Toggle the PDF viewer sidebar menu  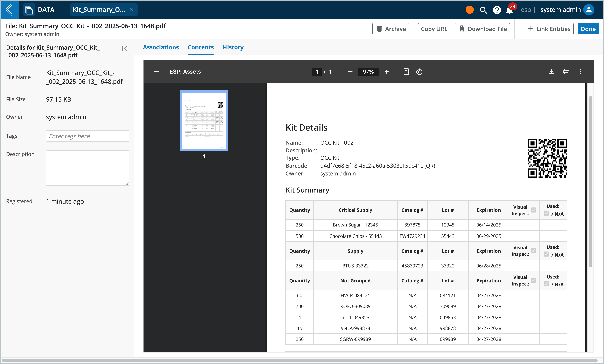tap(157, 71)
